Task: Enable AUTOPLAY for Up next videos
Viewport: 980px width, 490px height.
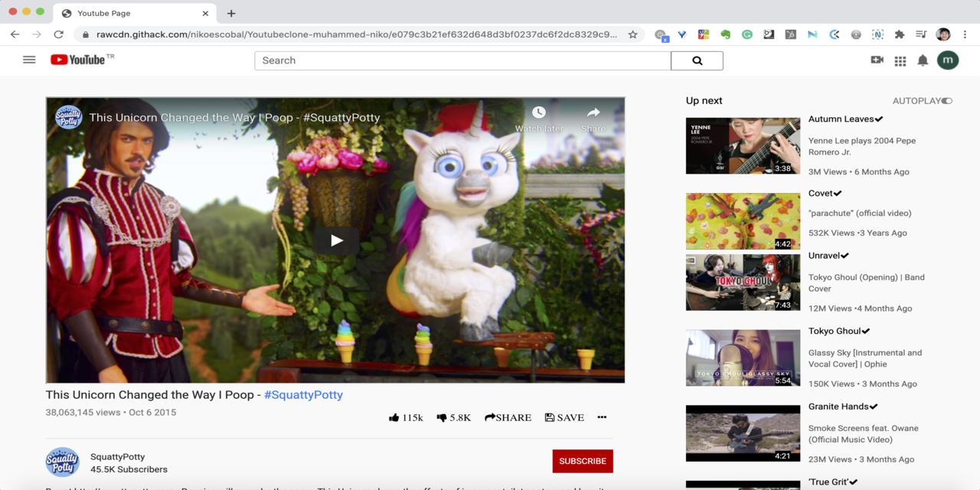Action: [x=946, y=100]
